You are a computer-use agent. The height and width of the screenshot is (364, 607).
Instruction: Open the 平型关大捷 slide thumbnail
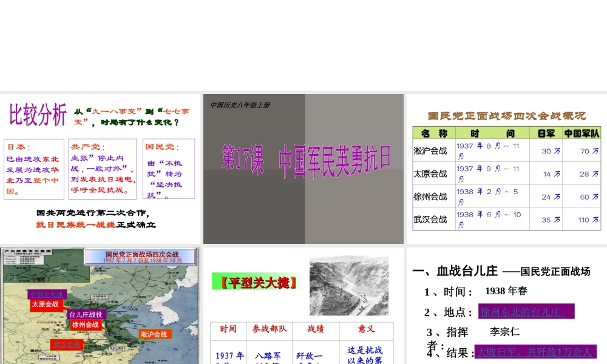click(x=303, y=306)
